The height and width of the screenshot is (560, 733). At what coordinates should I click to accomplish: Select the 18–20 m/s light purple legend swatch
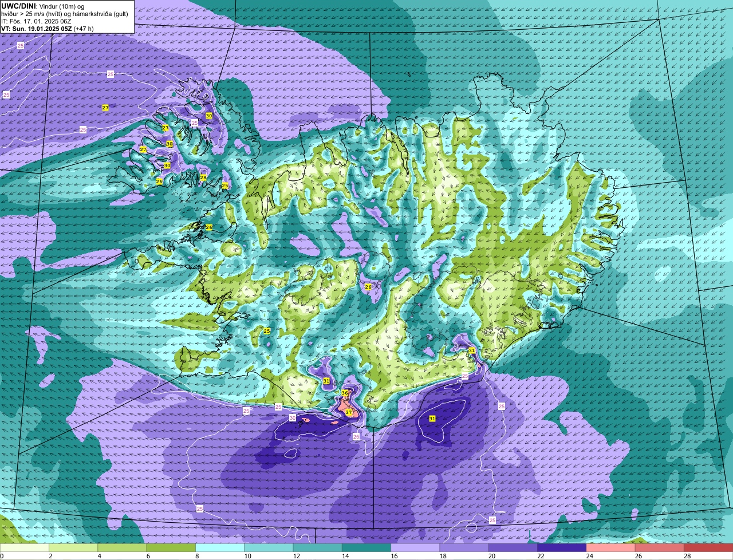coord(464,548)
